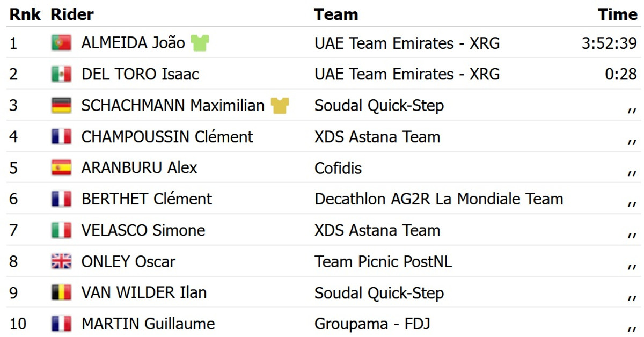Open MARTIN Guillaume's rider link

pyautogui.click(x=148, y=324)
